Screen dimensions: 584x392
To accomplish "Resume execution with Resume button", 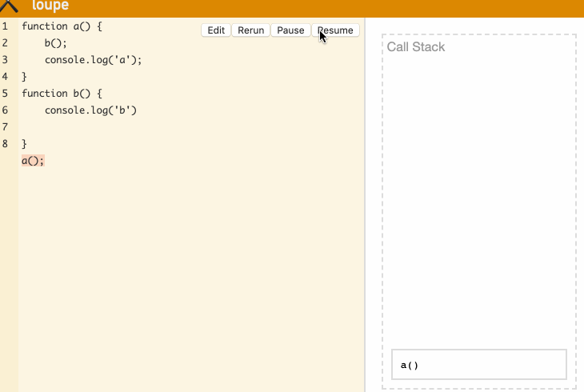I will [x=335, y=30].
